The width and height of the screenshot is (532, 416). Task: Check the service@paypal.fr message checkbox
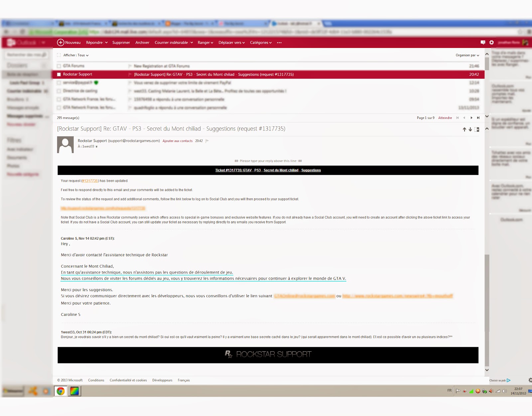point(59,83)
